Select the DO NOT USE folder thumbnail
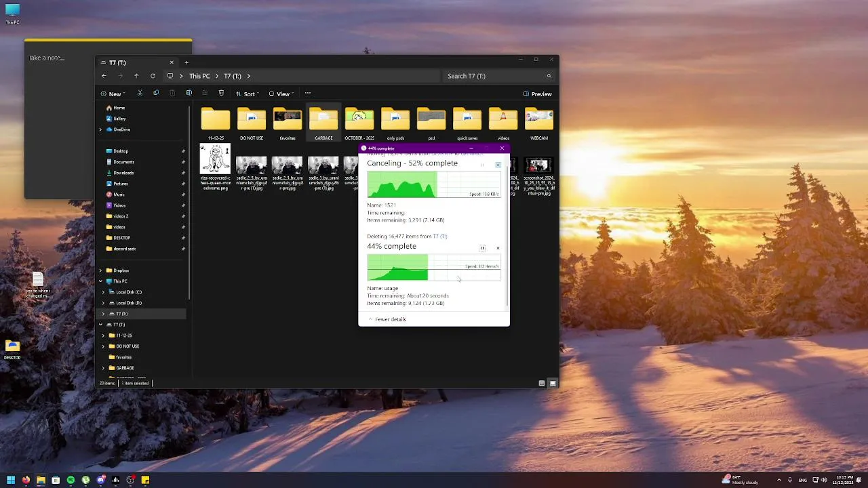The height and width of the screenshot is (488, 868). [x=252, y=123]
